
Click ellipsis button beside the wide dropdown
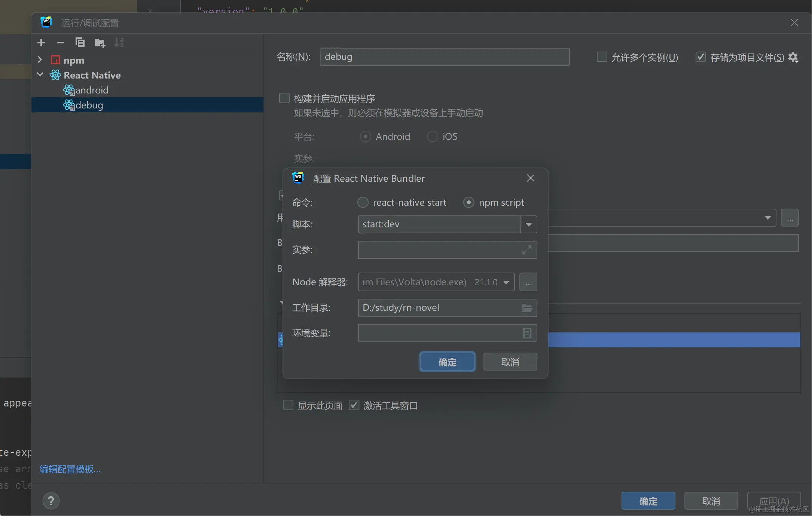[x=790, y=218]
